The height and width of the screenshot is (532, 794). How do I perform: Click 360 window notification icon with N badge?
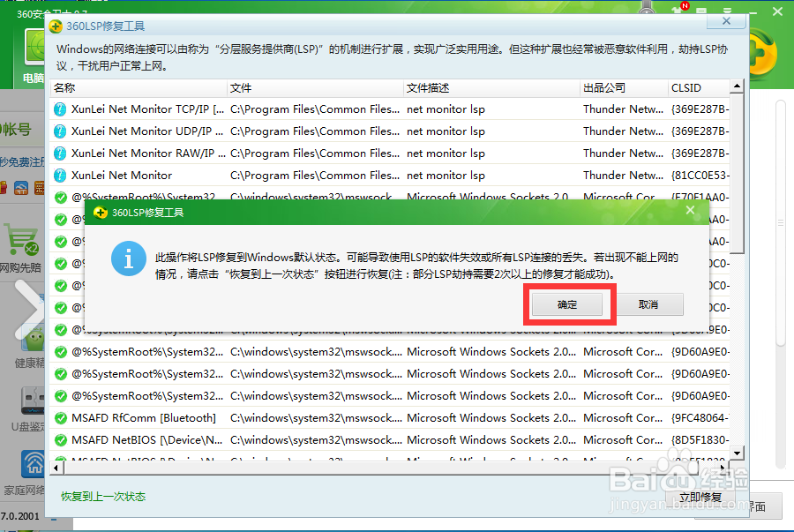pos(679,9)
